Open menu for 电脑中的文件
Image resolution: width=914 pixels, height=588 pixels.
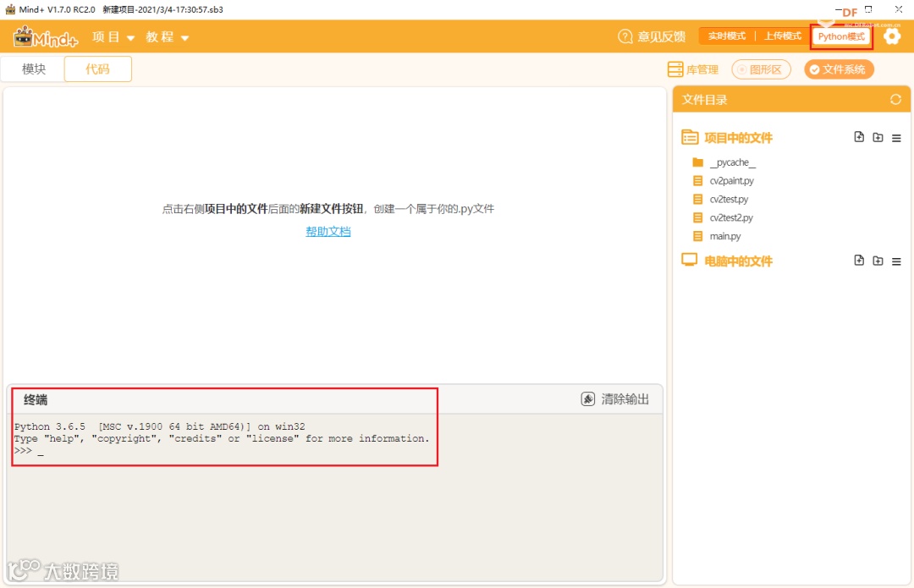coord(896,261)
